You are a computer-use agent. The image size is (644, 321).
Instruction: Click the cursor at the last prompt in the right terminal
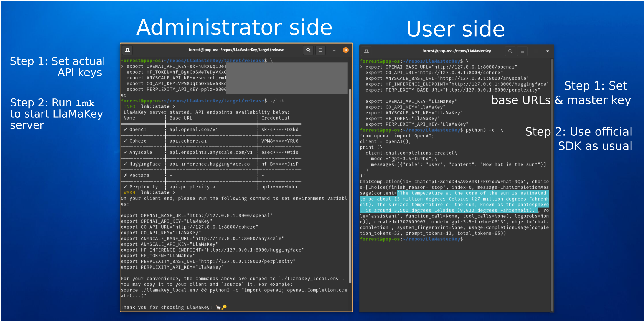coord(467,239)
